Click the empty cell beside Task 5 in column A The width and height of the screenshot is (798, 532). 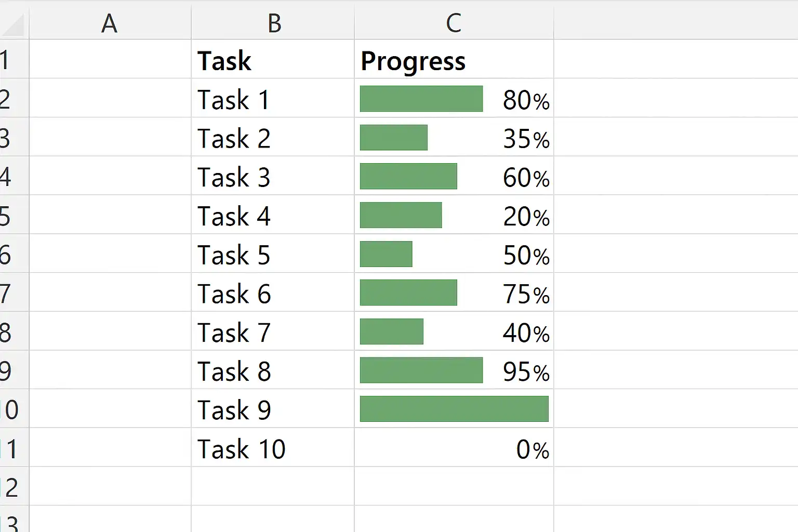(110, 255)
